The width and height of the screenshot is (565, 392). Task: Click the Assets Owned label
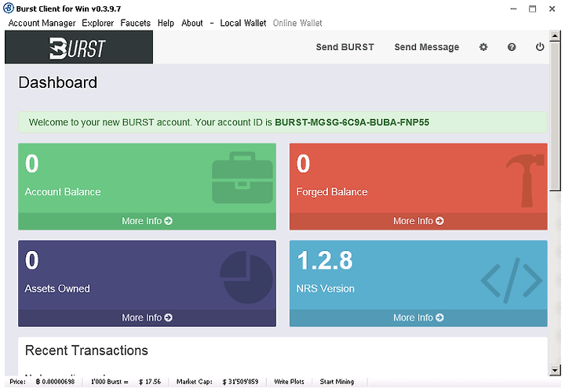tap(57, 289)
